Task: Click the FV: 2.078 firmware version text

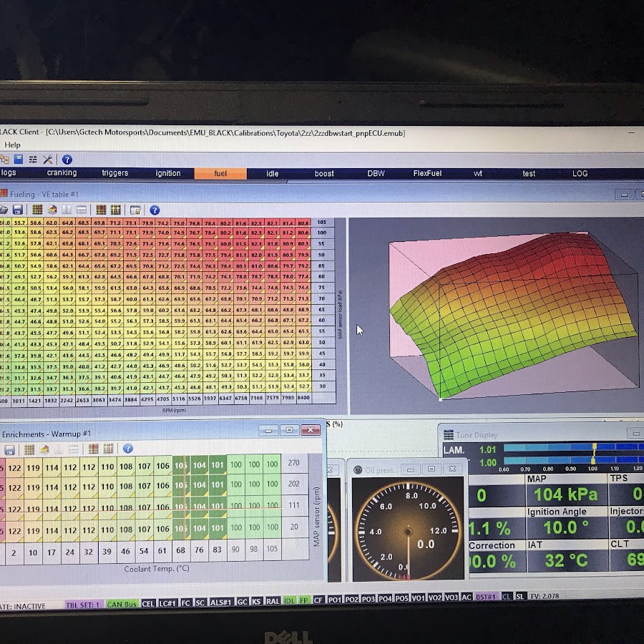Action: 545,596
